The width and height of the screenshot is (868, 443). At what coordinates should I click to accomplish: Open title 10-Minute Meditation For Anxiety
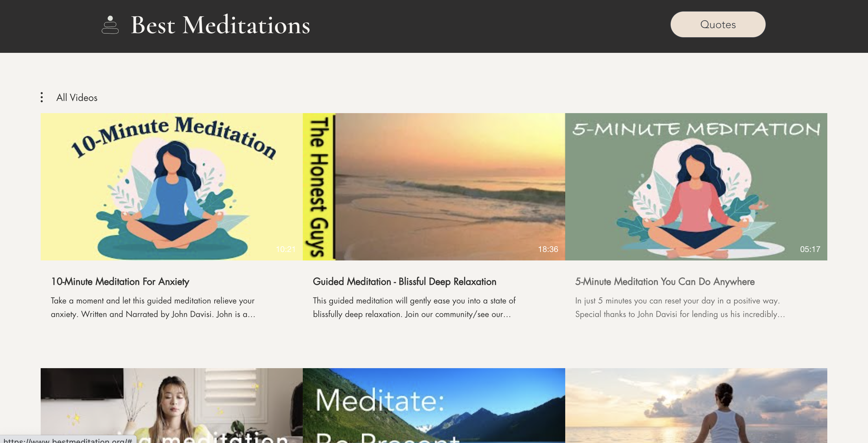(x=120, y=281)
